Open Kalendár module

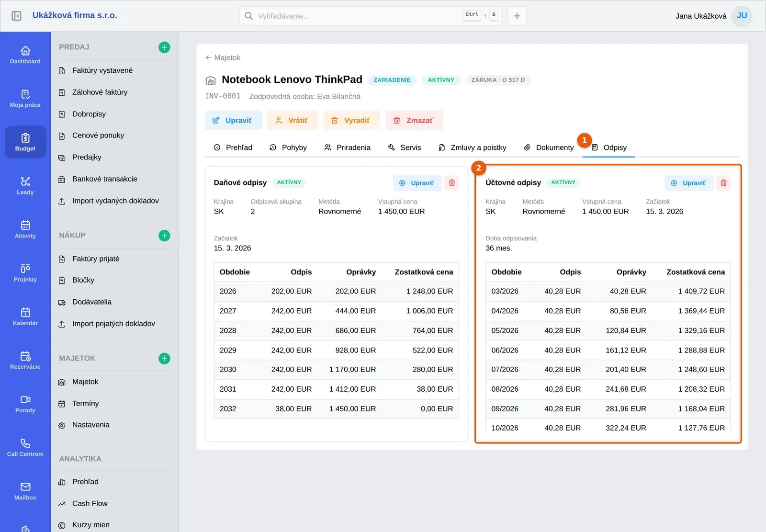point(25,317)
